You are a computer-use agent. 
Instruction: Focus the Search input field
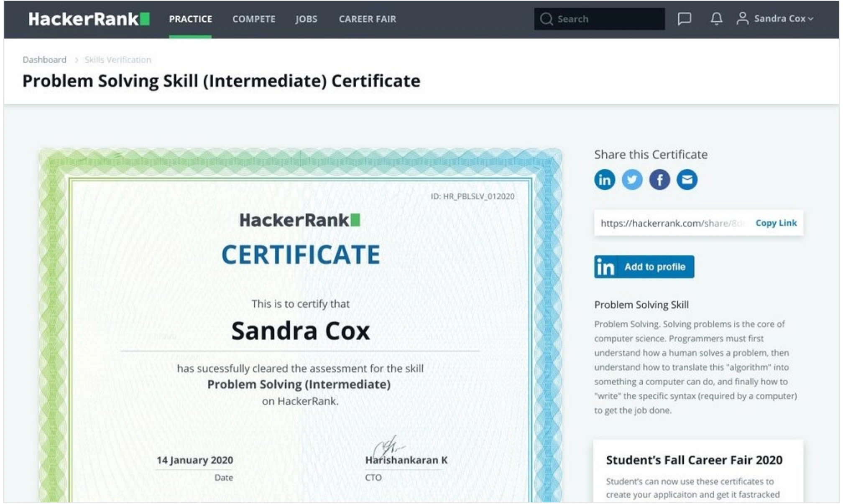click(599, 19)
